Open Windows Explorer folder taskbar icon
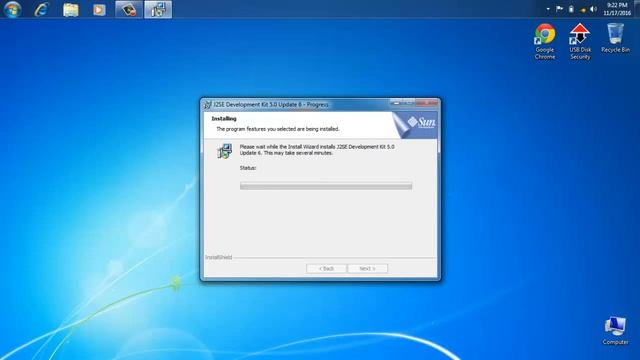This screenshot has width=640, height=360. point(71,9)
